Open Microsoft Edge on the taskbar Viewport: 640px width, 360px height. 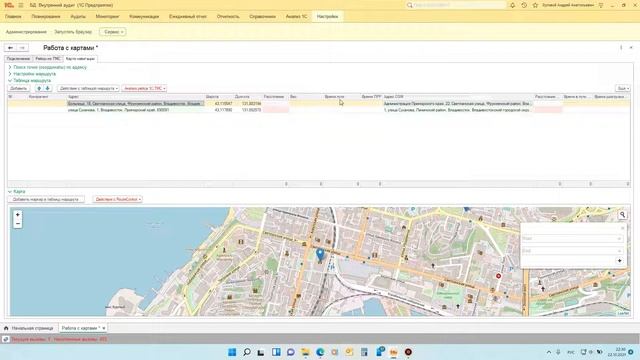coord(320,352)
